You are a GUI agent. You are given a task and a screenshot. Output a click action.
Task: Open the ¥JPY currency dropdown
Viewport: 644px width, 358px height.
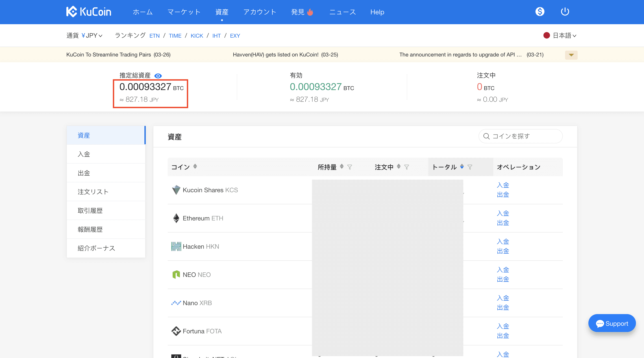point(92,35)
